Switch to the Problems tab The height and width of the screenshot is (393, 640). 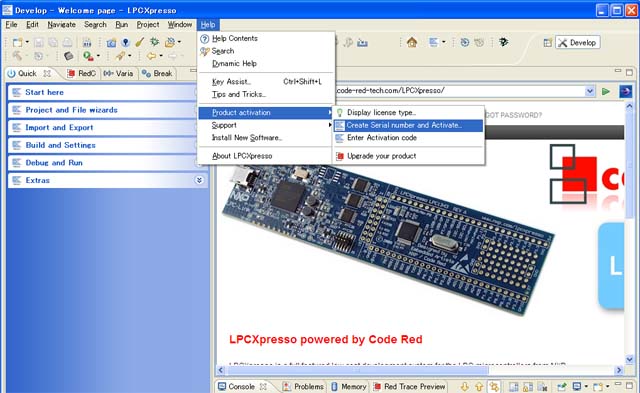304,386
